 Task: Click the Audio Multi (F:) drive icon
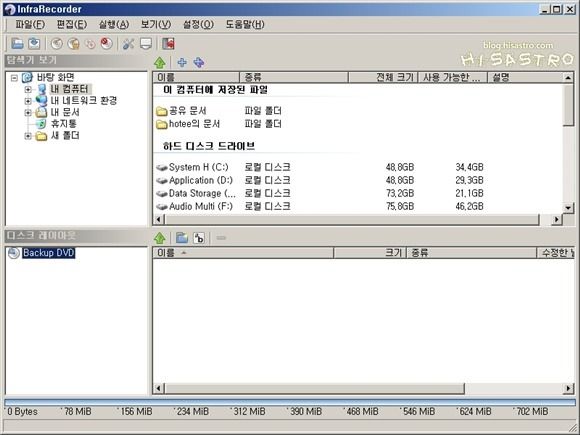tap(162, 206)
